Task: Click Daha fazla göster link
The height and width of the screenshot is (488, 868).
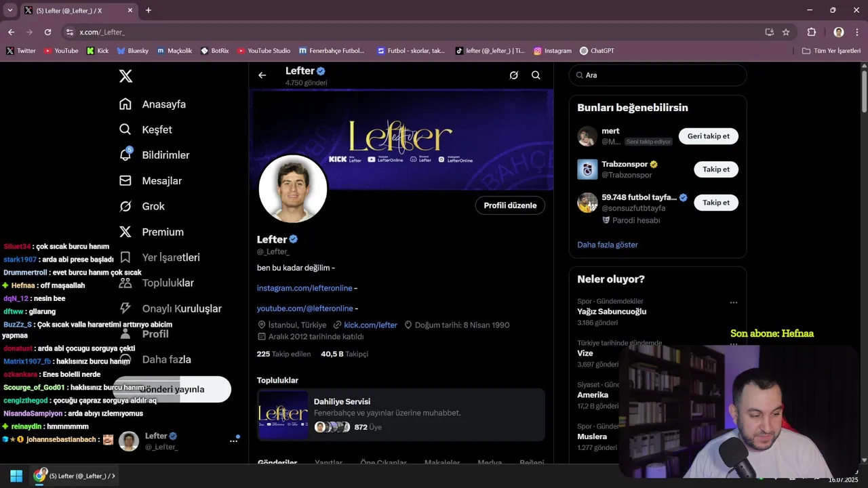Action: (x=608, y=245)
